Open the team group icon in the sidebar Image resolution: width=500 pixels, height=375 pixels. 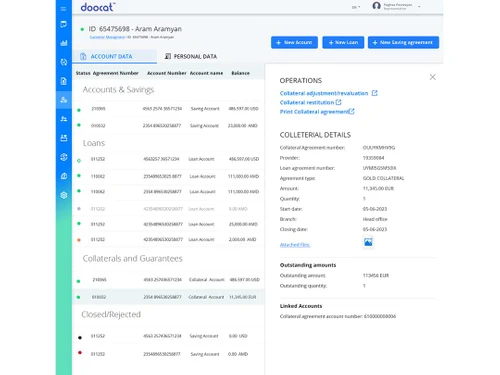(x=64, y=138)
